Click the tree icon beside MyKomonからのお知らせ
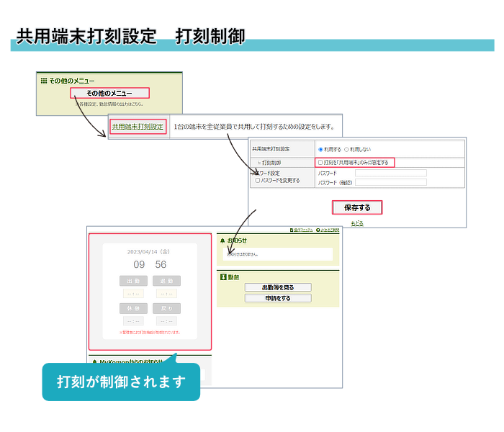The image size is (504, 432). (93, 362)
